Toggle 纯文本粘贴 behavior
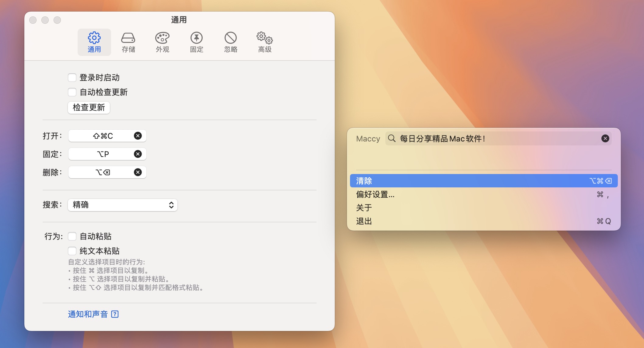Screen dimensions: 644x348 click(x=72, y=251)
